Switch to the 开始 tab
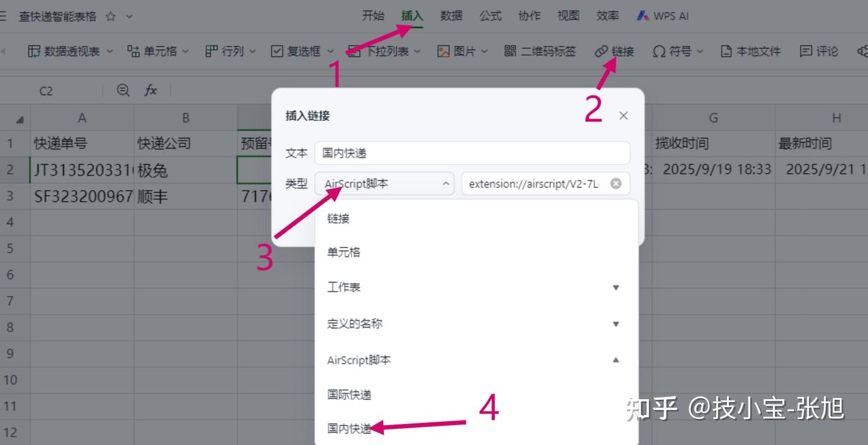This screenshot has height=445, width=868. 373,16
